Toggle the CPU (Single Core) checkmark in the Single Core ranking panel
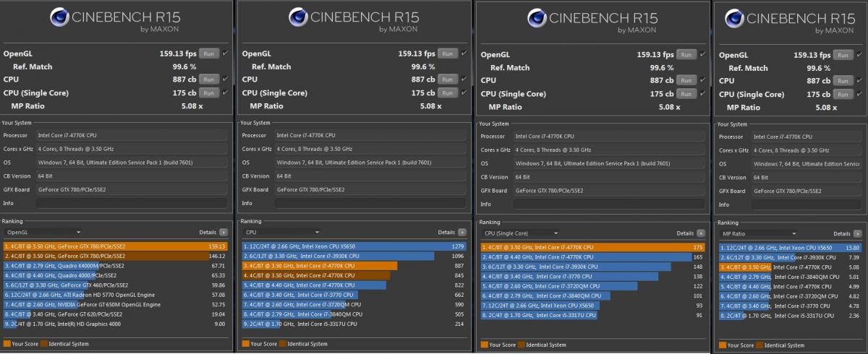Screen dimensions: 868x354 click(703, 93)
